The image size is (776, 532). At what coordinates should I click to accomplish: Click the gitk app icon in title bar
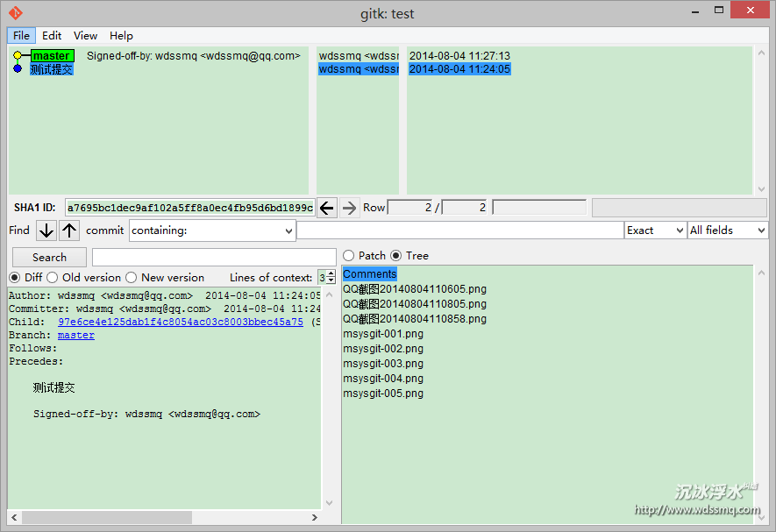pyautogui.click(x=15, y=13)
